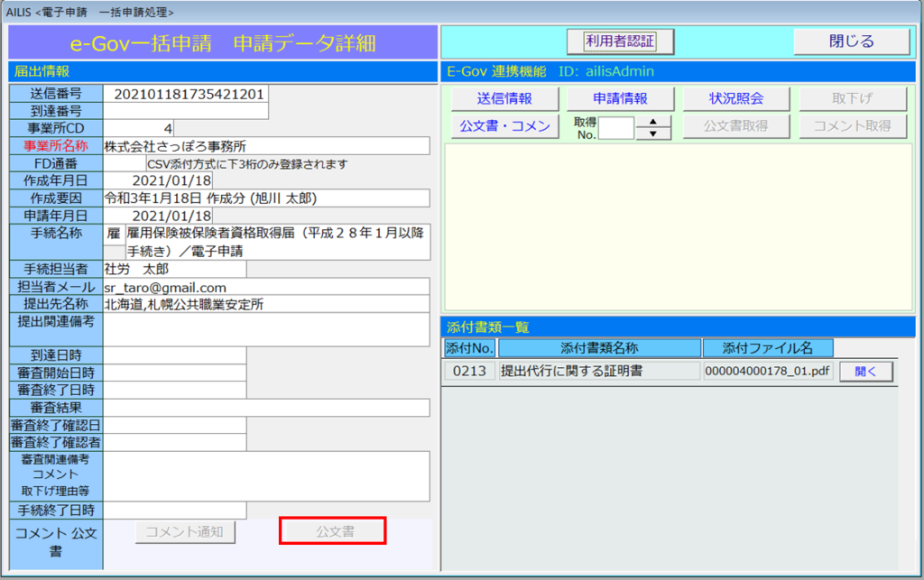Click the 担当者メール address field

pyautogui.click(x=266, y=287)
